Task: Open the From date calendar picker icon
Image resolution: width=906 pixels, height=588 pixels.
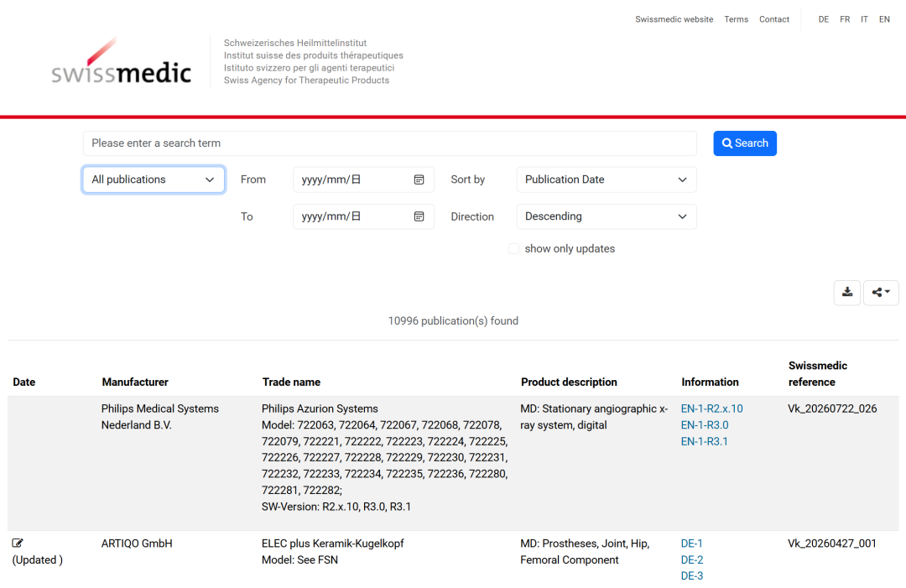Action: coord(419,180)
